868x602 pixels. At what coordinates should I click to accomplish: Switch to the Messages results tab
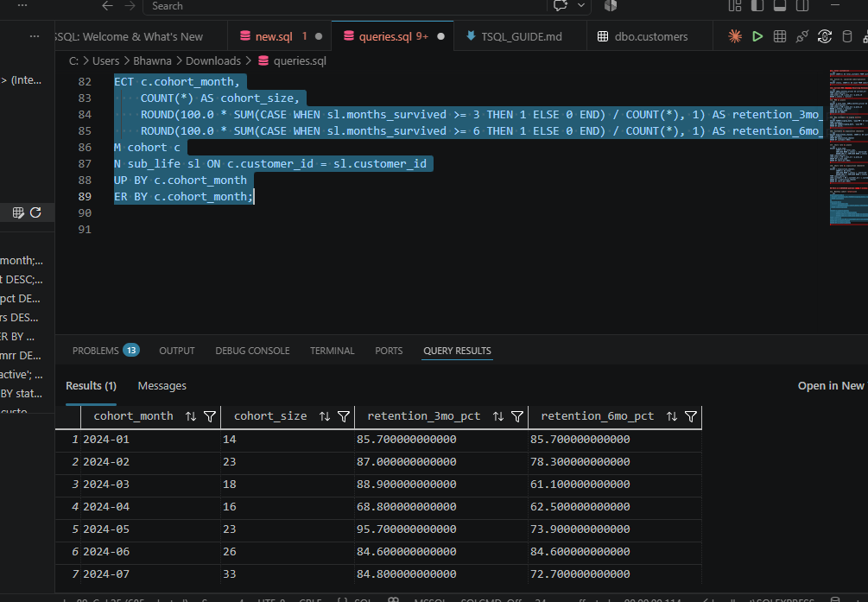pyautogui.click(x=162, y=385)
